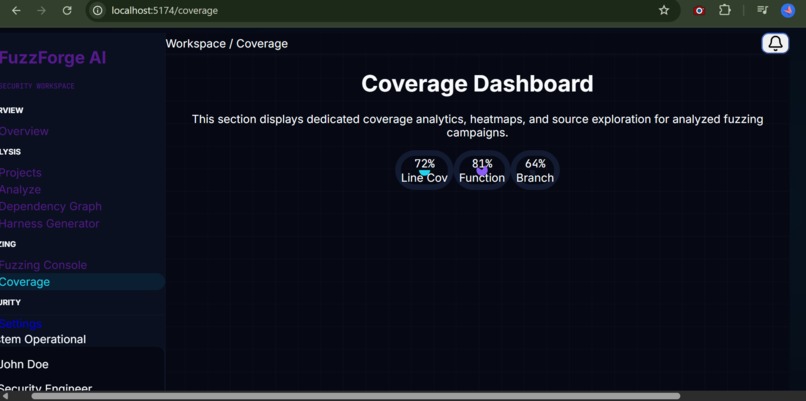
Task: View site information icon in address bar
Action: 98,10
